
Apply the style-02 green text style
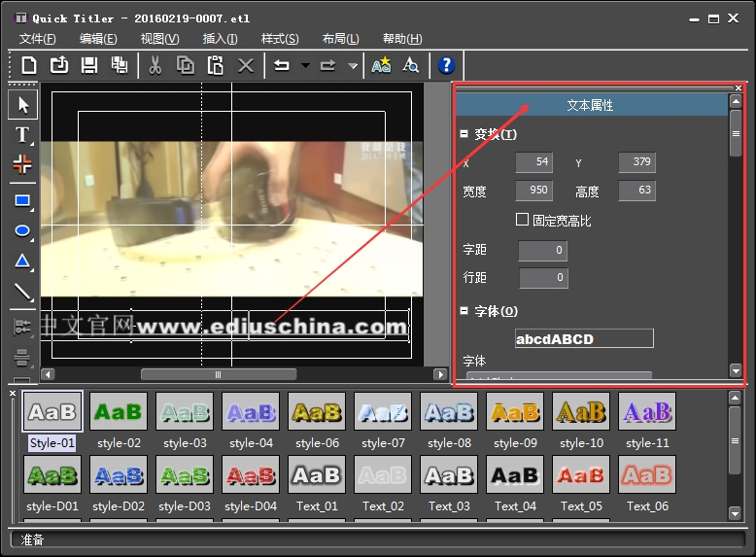pos(119,412)
